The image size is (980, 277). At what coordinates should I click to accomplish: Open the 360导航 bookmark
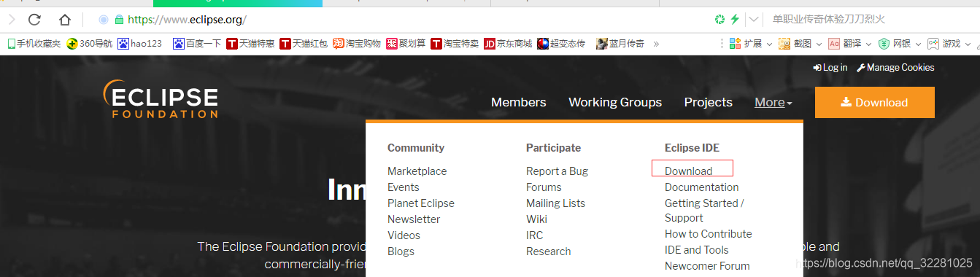[x=89, y=44]
